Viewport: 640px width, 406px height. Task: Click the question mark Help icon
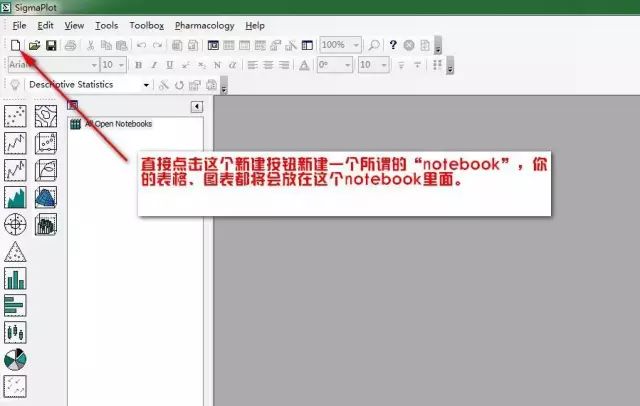coord(393,45)
